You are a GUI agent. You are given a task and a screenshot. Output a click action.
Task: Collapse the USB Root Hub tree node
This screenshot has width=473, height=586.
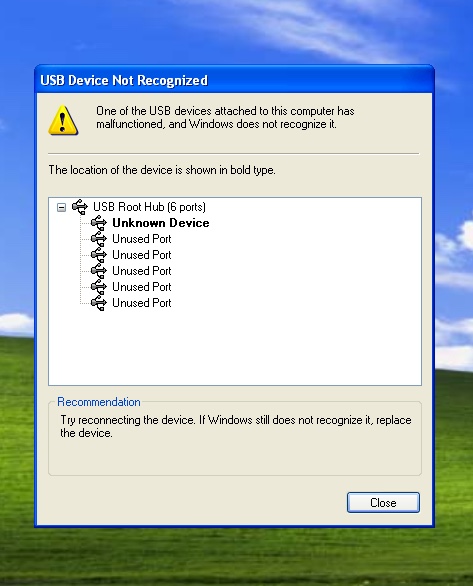click(x=61, y=207)
